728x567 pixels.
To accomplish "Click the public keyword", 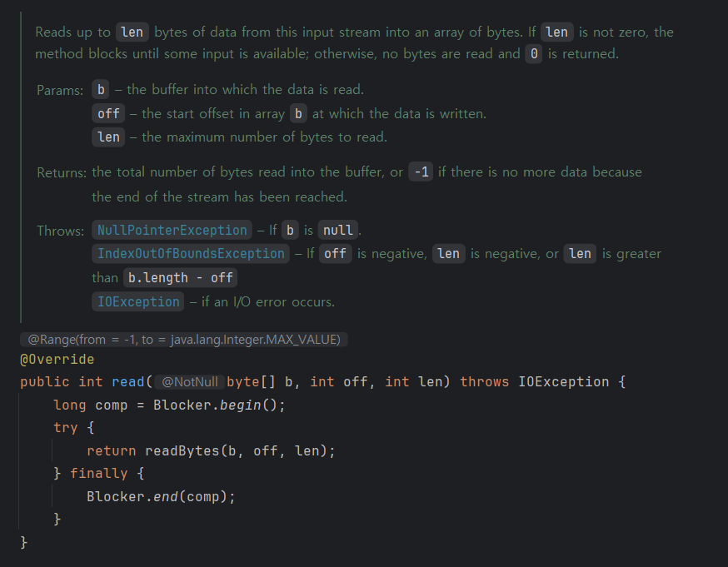I will [x=45, y=382].
